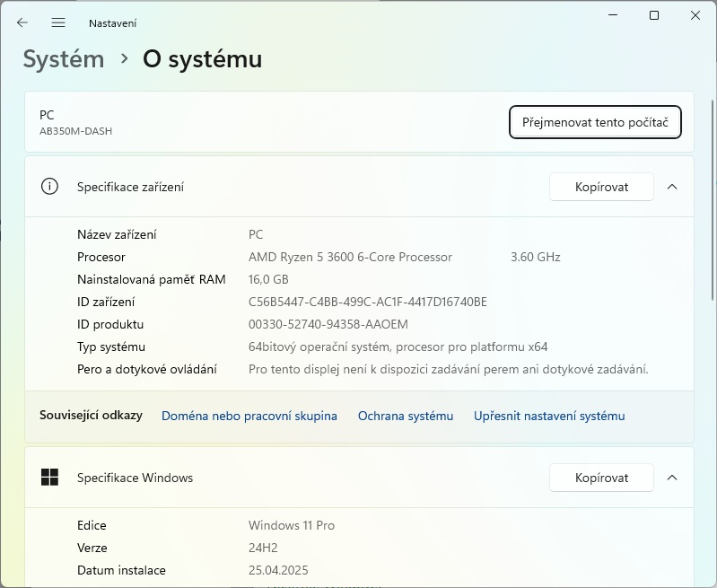This screenshot has height=588, width=717.
Task: Click the Procesor label
Action: click(x=101, y=257)
